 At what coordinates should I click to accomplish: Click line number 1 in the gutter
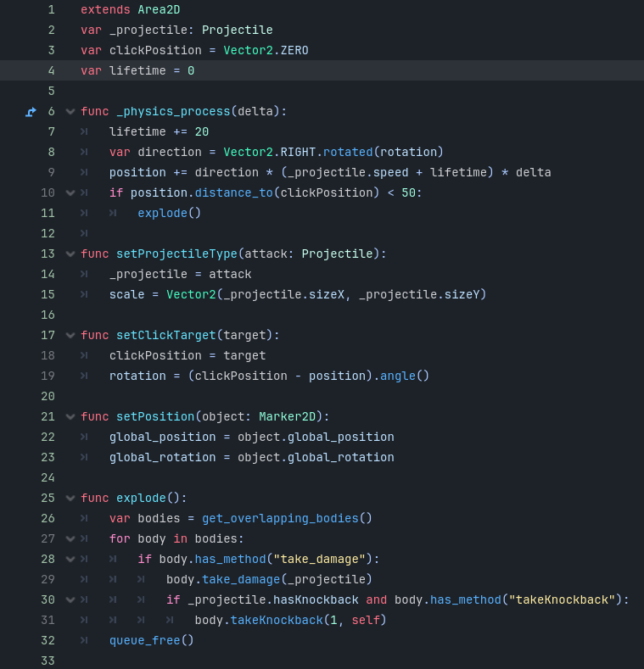click(x=51, y=9)
